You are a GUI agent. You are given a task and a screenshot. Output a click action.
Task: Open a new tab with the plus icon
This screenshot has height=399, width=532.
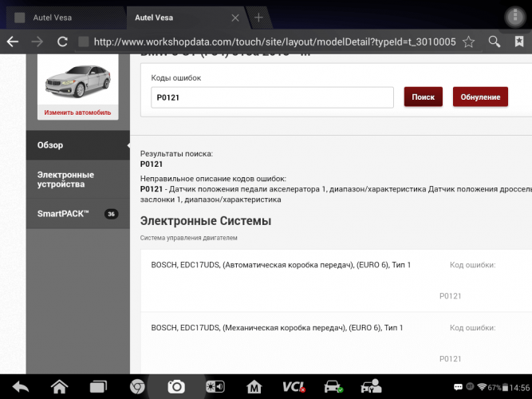tap(258, 18)
